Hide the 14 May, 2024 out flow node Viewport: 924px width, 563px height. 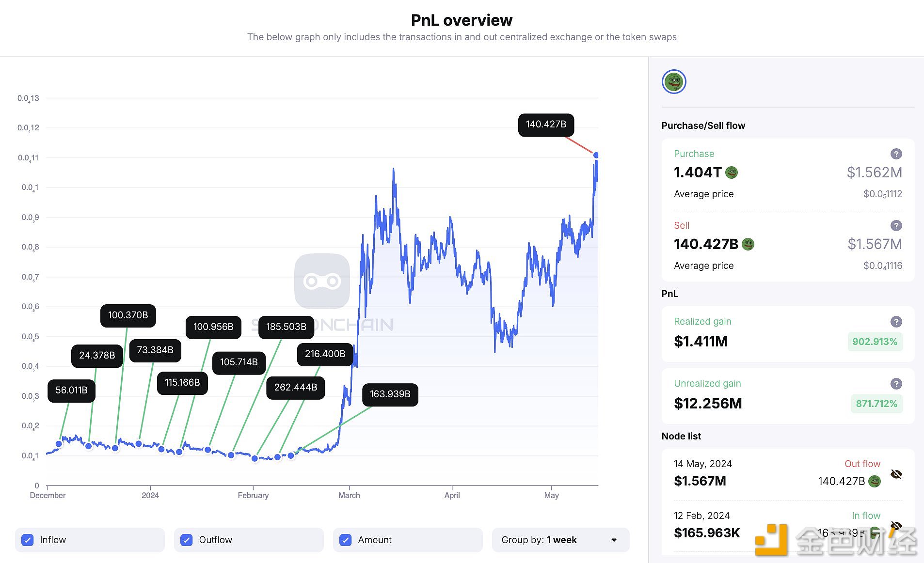click(x=896, y=474)
